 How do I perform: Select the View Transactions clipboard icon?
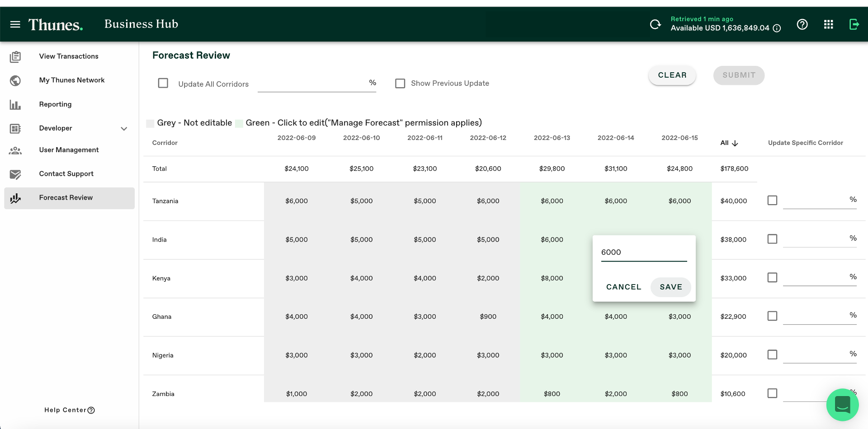(x=16, y=56)
